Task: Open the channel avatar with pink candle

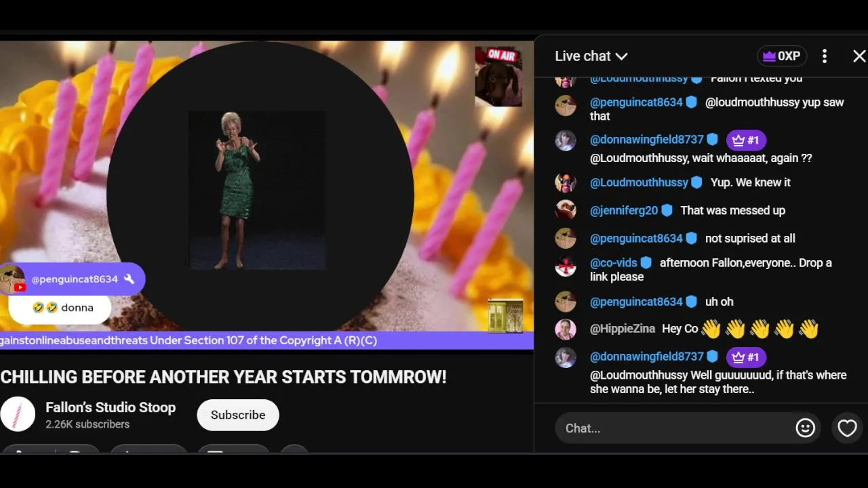Action: [18, 414]
